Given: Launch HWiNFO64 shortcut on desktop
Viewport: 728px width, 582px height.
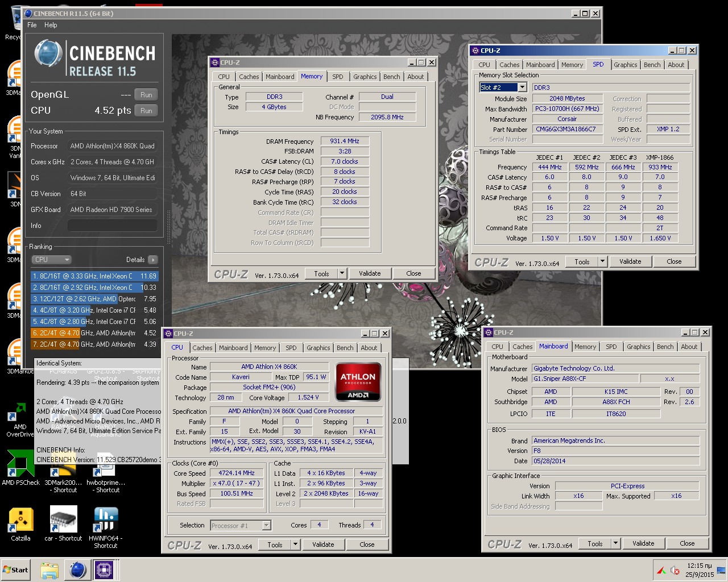Looking at the screenshot, I should 106,527.
